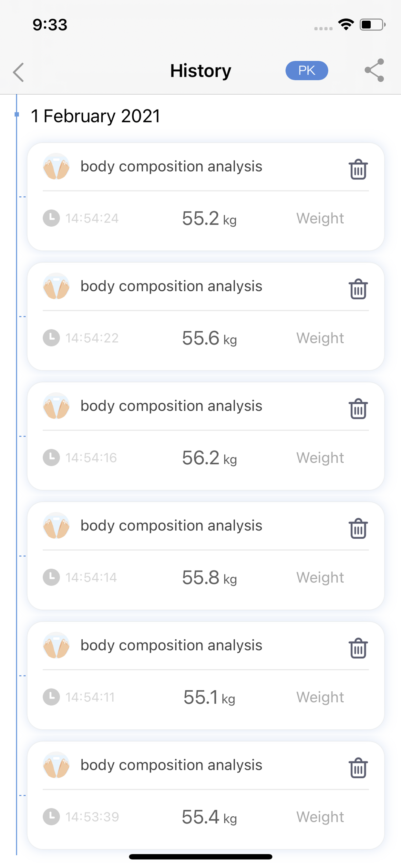Select the 1 February 2021 date header
The image size is (401, 868).
[96, 116]
